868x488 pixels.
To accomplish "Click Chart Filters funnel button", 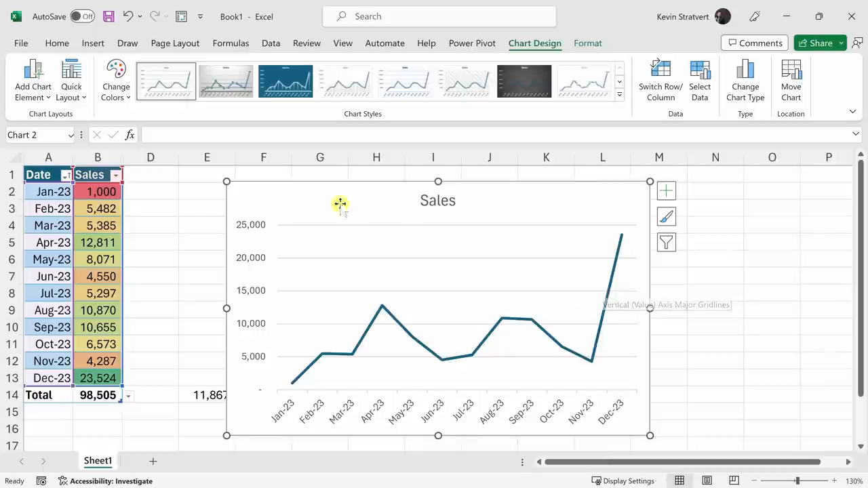I will tap(666, 243).
